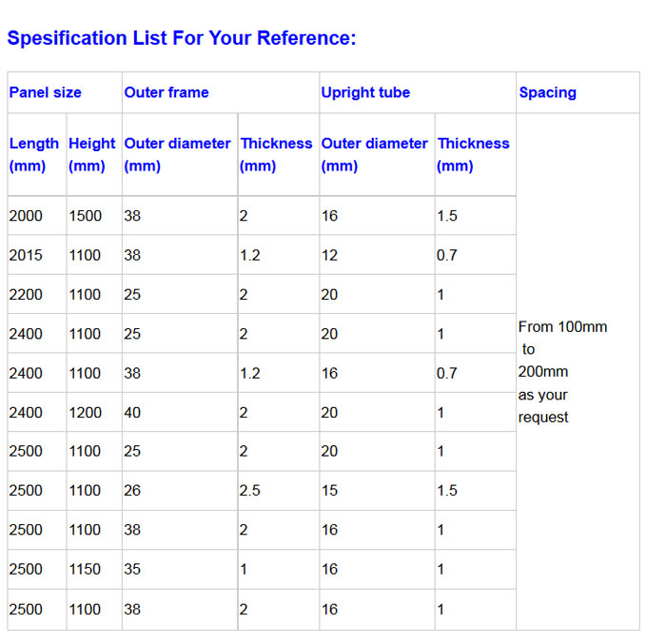Select length 2400 in the row with frame diameter 25
Image resolution: width=666 pixels, height=644 pixels.
(26, 334)
